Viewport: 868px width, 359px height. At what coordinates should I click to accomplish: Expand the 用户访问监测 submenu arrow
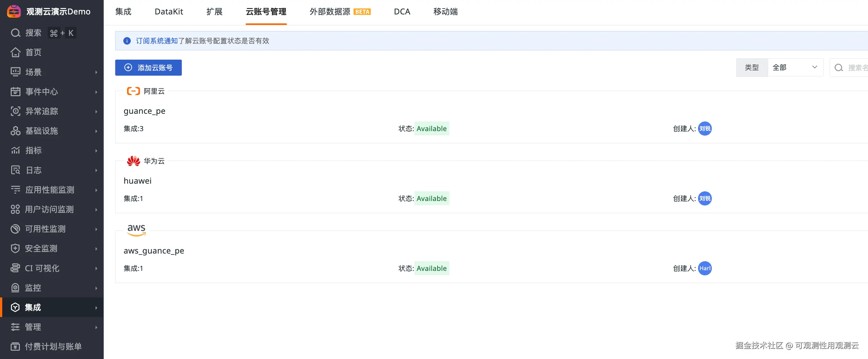click(96, 210)
